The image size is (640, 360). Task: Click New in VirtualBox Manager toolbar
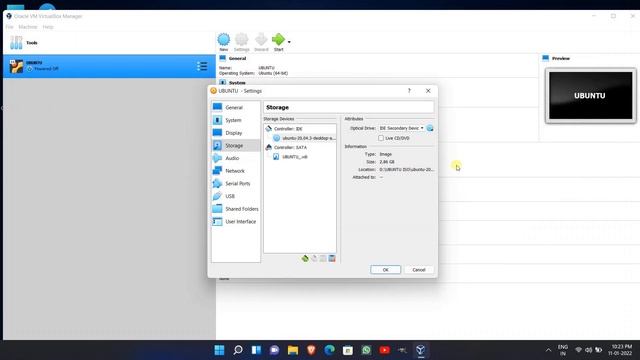pos(224,42)
